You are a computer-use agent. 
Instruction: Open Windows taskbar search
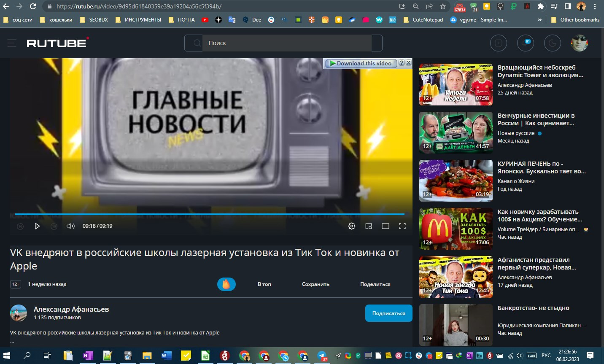[27, 356]
